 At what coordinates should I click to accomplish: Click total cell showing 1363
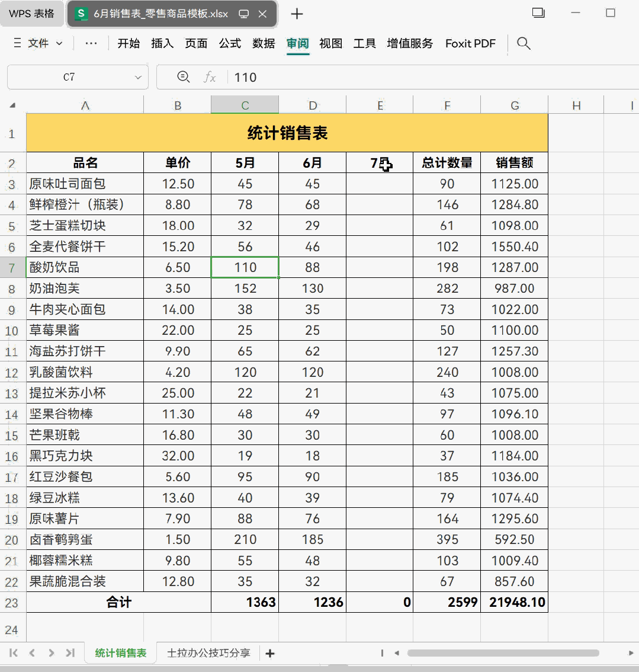pyautogui.click(x=245, y=602)
